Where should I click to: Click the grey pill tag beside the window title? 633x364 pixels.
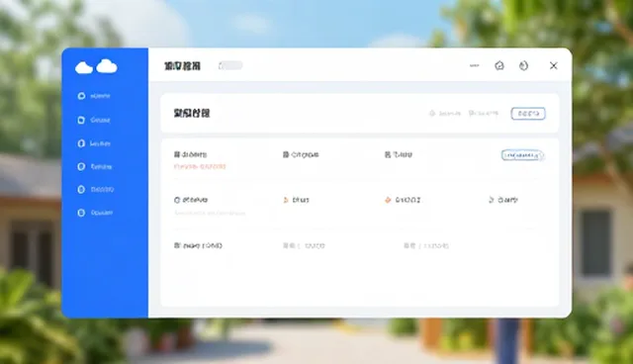(230, 65)
